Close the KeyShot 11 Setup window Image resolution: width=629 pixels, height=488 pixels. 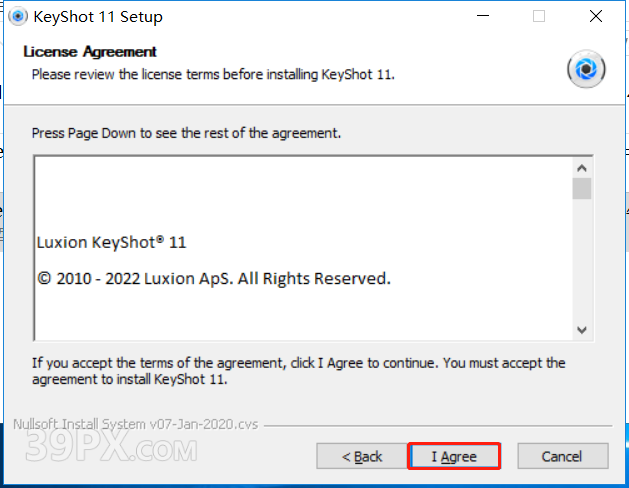pyautogui.click(x=595, y=16)
